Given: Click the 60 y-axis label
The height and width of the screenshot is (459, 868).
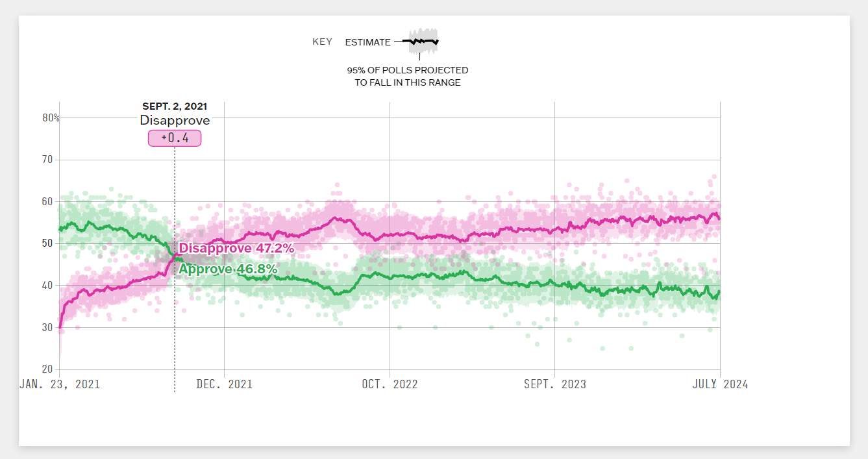Looking at the screenshot, I should click(x=47, y=202).
